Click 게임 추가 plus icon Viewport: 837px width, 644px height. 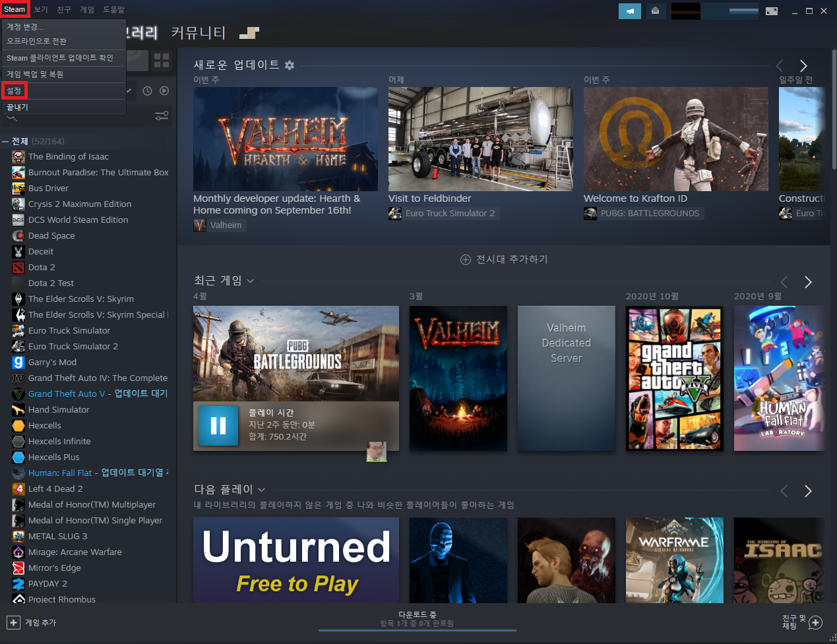[x=13, y=622]
